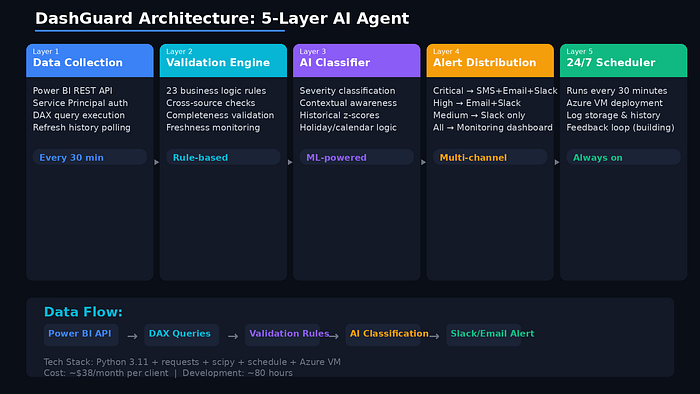Click the triangle between Layer 3 and Layer 4
Viewport: 700px width, 394px height.
[424, 162]
